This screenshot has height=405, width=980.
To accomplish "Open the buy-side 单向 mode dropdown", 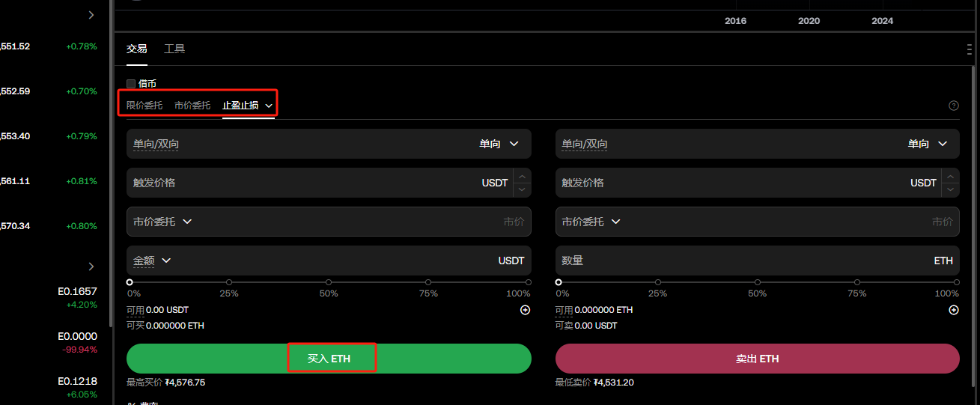I will coord(499,144).
